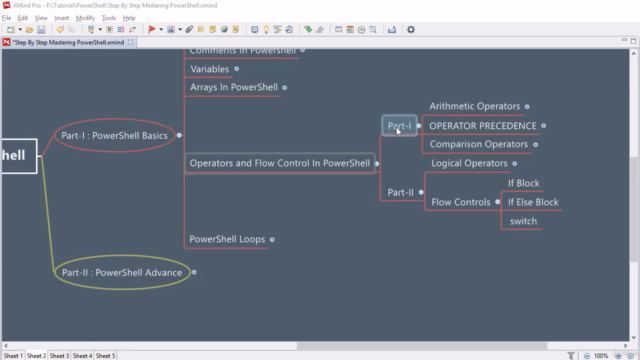Click the Gantt chart toolbar icon
Screen dimensions: 640x360
[x=278, y=29]
